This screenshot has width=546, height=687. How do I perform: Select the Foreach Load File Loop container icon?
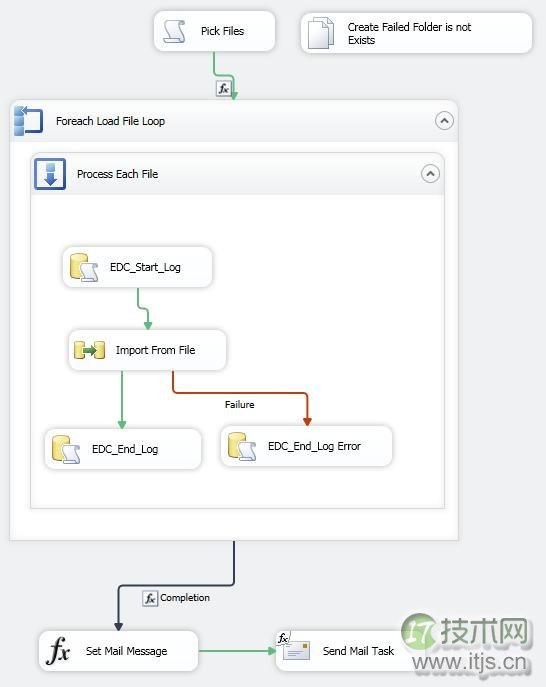point(28,120)
